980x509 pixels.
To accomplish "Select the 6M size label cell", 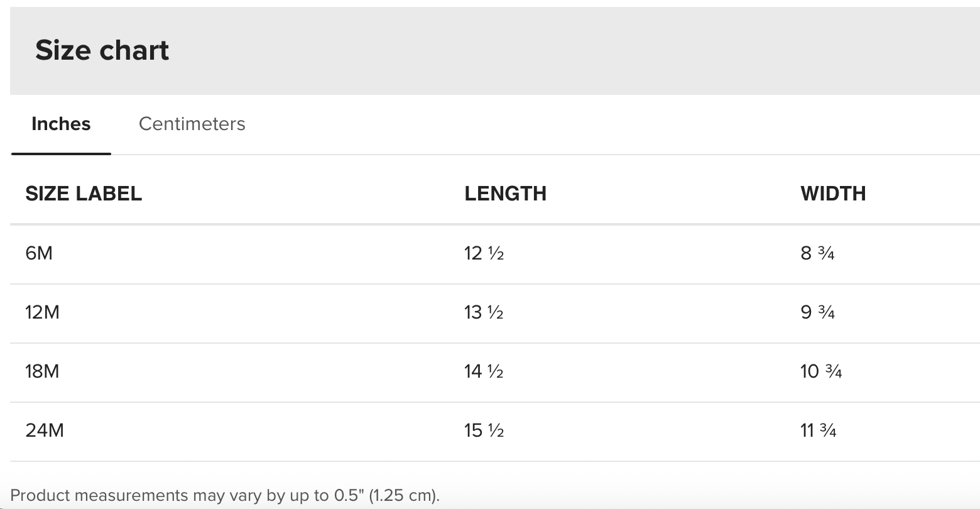I will 39,253.
